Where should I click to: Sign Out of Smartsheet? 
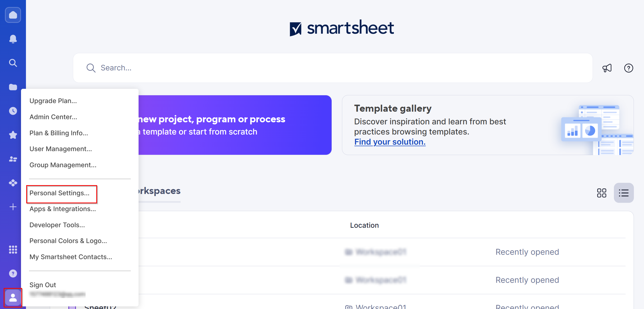[43, 285]
